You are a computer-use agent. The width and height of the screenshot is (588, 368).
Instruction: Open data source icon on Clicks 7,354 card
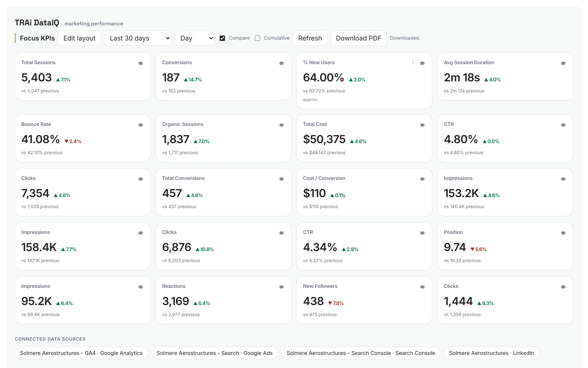(141, 179)
